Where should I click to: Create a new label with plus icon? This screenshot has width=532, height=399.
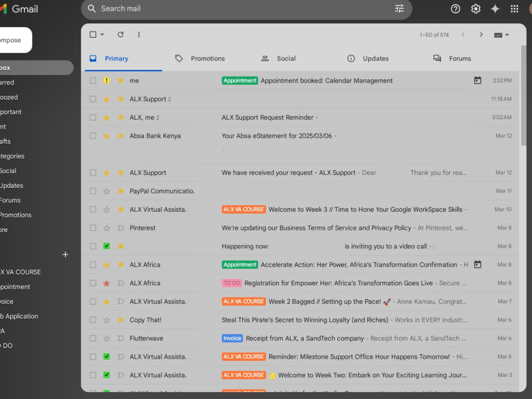65,254
